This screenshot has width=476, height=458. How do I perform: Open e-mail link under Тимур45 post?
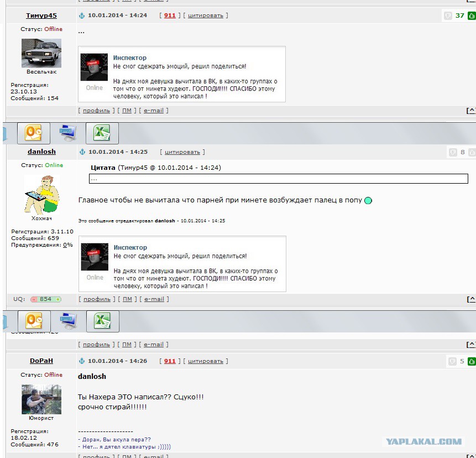154,111
